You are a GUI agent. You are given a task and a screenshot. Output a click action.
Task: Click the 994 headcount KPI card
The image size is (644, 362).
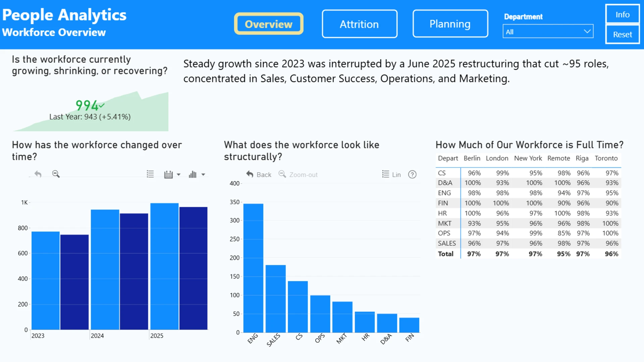pyautogui.click(x=90, y=111)
